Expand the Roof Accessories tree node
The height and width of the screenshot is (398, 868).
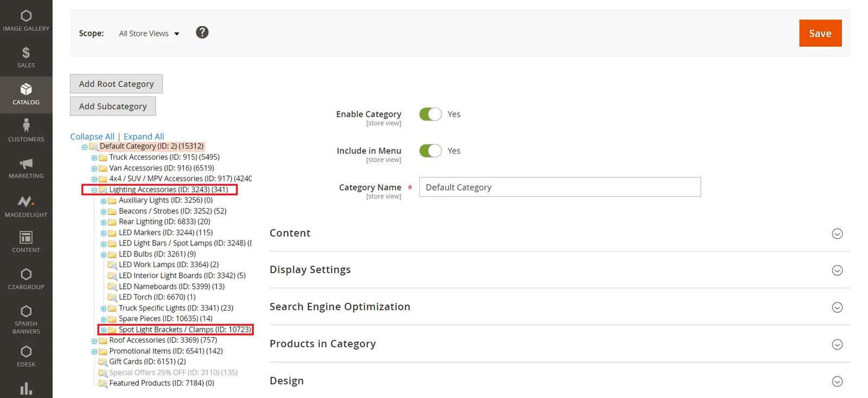[94, 341]
